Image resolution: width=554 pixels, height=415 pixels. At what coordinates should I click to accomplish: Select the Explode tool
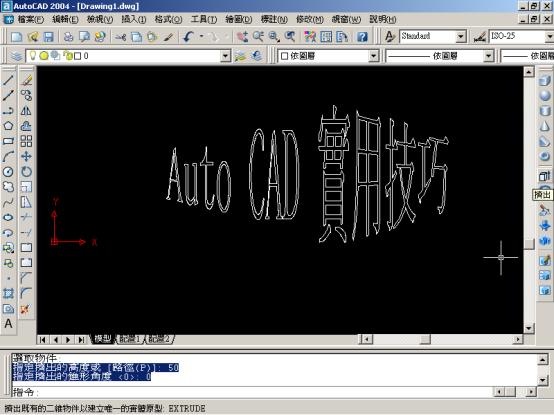[25, 309]
